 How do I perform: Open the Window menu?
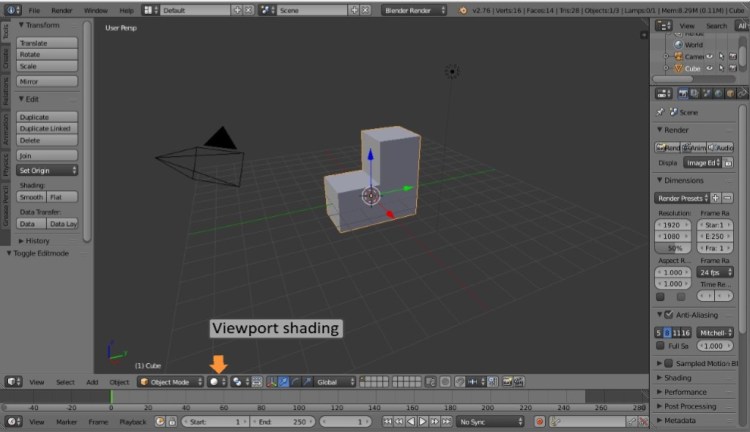point(96,10)
